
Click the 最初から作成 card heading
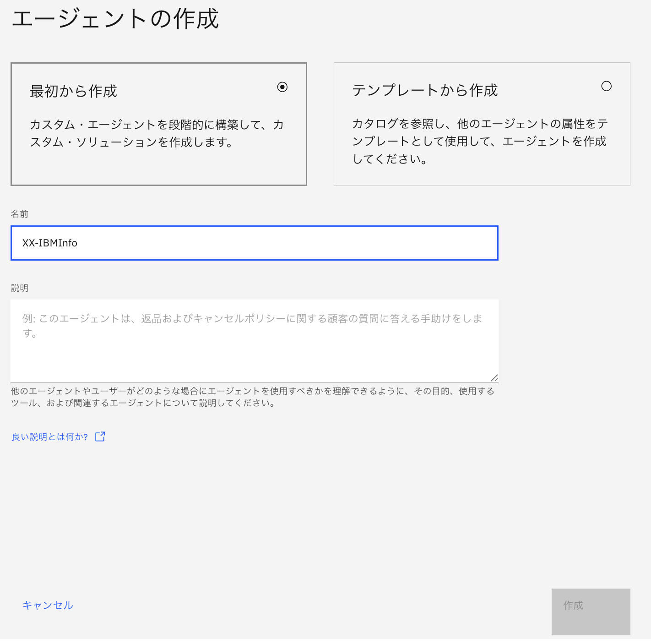73,91
